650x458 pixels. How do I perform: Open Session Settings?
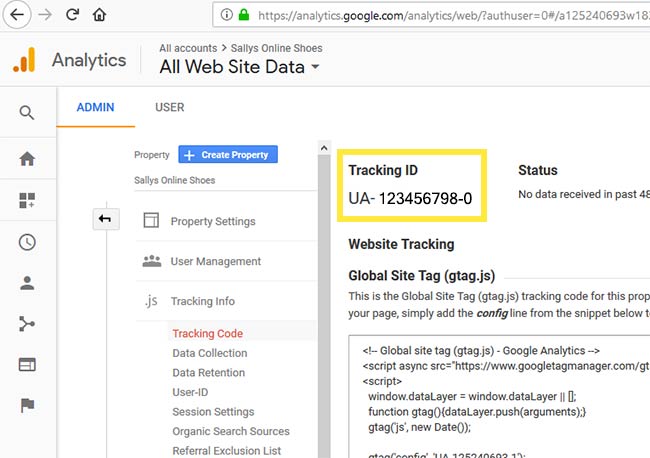[x=213, y=412]
